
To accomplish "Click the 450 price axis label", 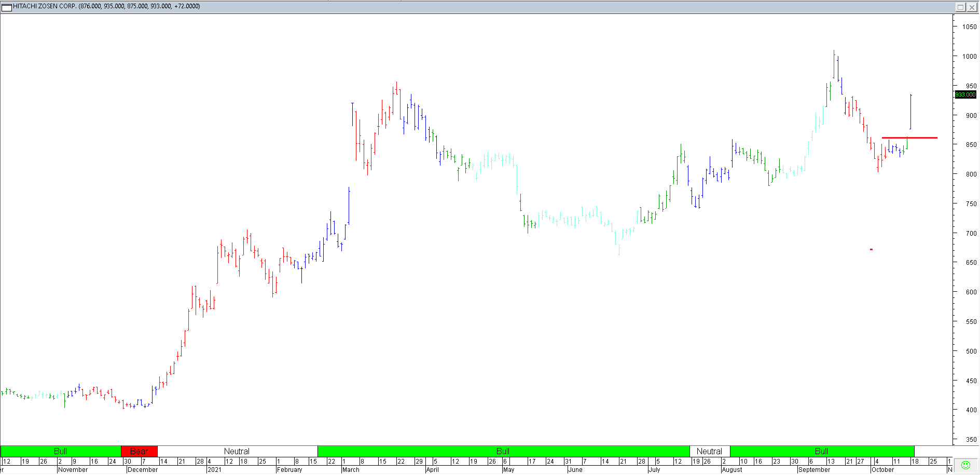I will pyautogui.click(x=971, y=381).
